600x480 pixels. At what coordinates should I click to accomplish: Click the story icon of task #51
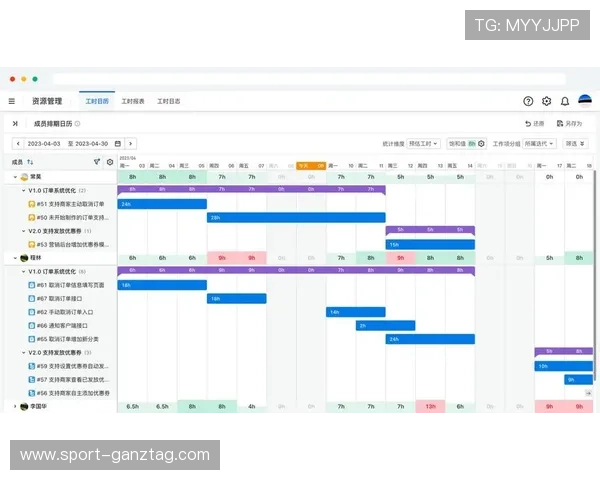tap(32, 204)
